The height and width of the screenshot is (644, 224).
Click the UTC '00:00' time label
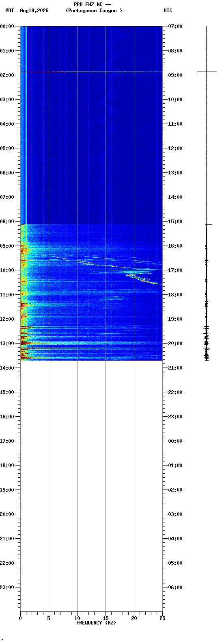175,441
